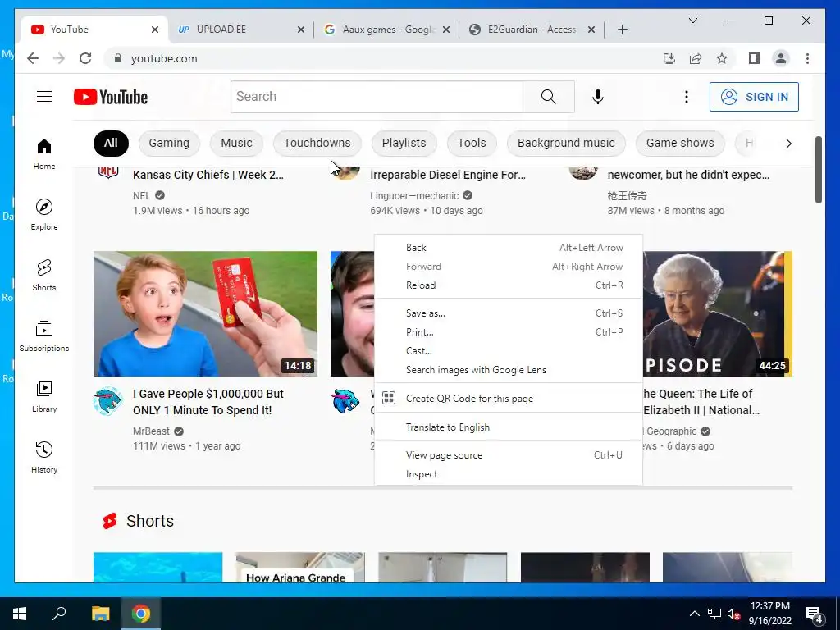
Task: Open Library in the sidebar
Action: point(44,396)
